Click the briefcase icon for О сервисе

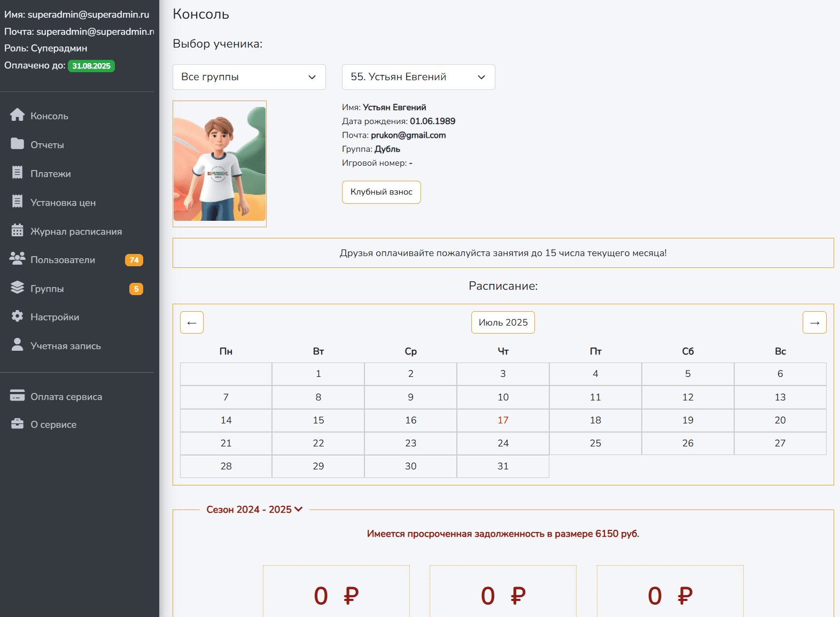point(17,424)
